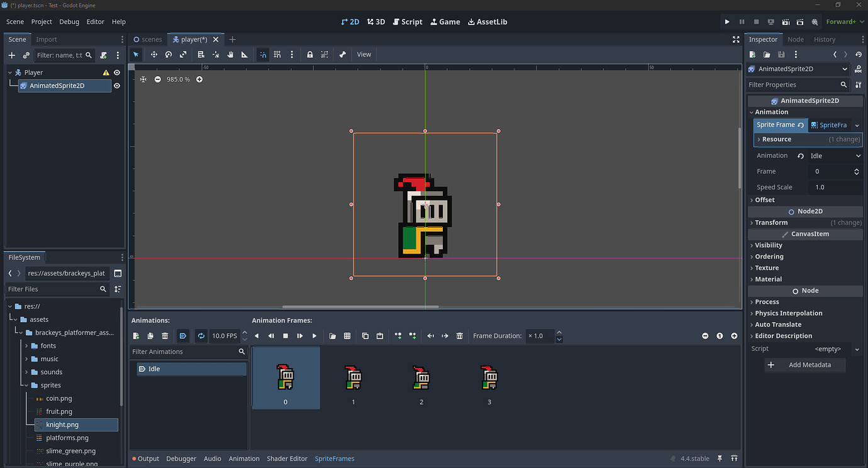Open the AssetLib workspace
Image resolution: width=868 pixels, height=468 pixels.
coord(487,21)
